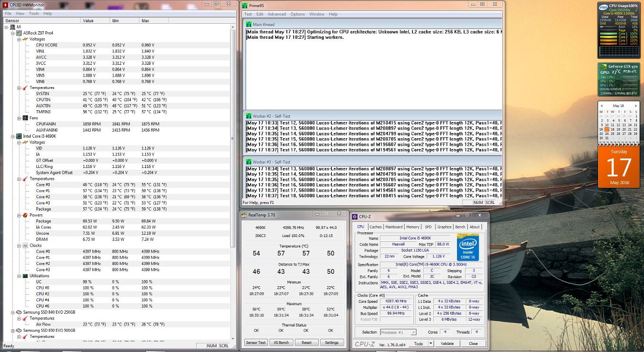Collapse the Intel Core i5 4690K node

[13, 136]
